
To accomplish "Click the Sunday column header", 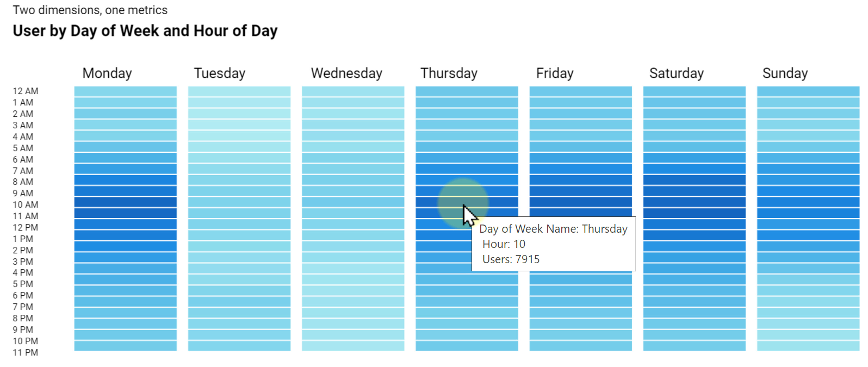I will tap(785, 73).
